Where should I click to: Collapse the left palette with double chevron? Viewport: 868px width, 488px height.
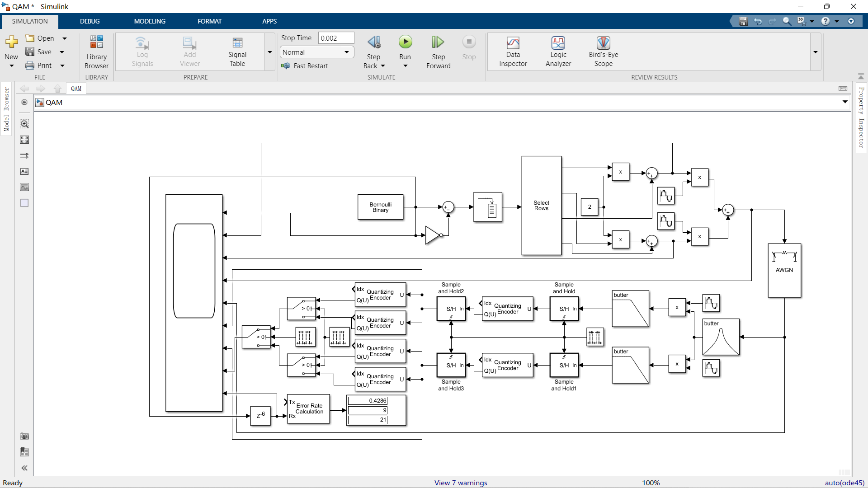(24, 468)
